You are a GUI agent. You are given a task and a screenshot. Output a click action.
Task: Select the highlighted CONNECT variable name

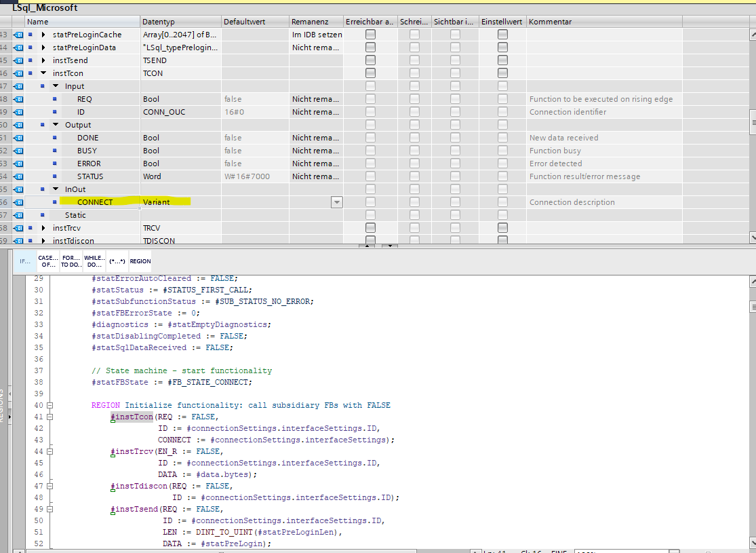95,202
